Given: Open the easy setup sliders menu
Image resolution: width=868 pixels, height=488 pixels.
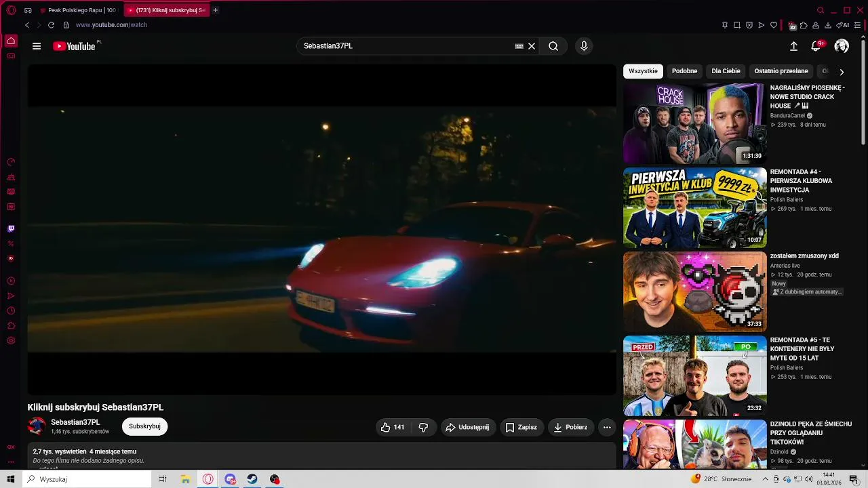Looking at the screenshot, I should coord(857,25).
